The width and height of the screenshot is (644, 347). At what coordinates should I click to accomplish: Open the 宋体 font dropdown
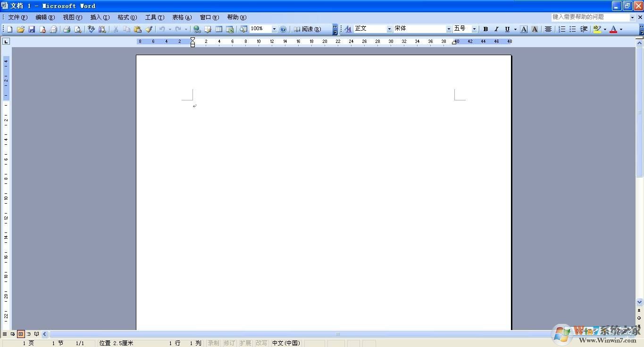click(x=448, y=28)
